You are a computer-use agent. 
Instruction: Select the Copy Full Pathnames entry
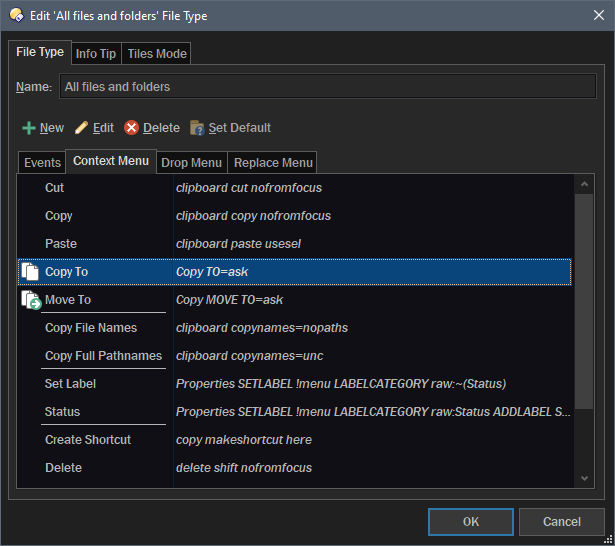103,356
